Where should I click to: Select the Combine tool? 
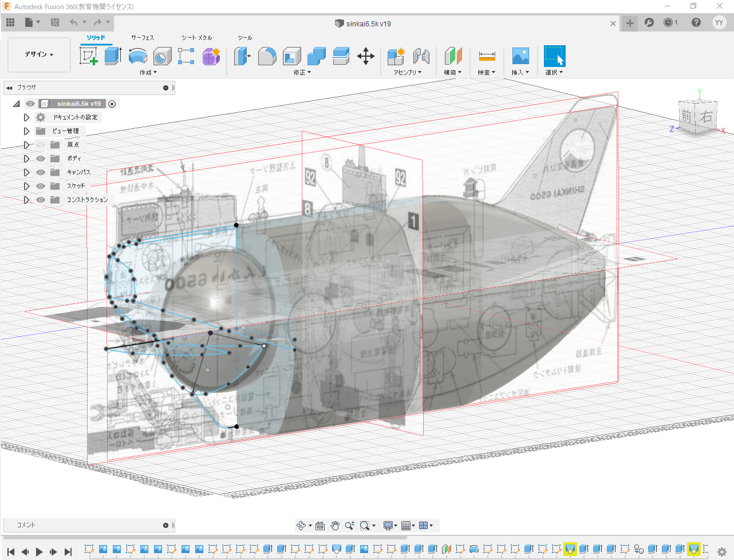317,56
